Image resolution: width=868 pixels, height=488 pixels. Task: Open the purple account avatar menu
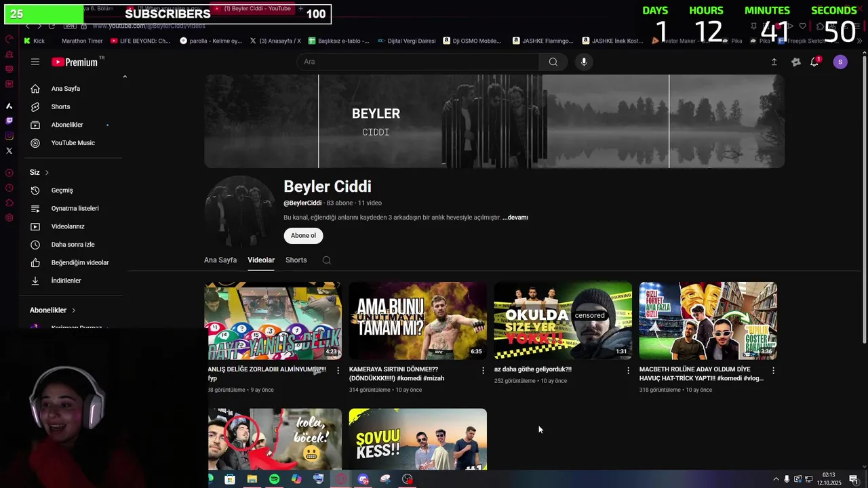click(x=840, y=62)
